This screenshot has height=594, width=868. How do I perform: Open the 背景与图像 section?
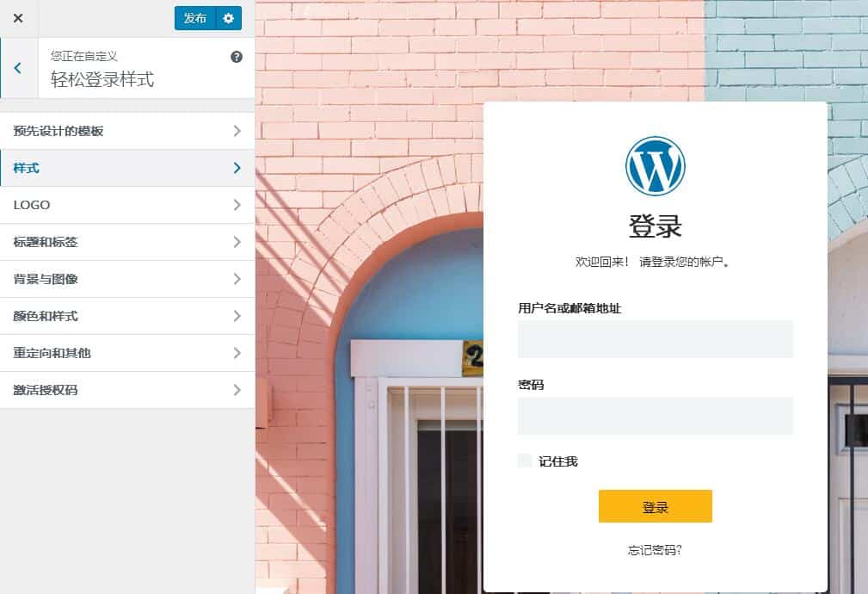127,279
